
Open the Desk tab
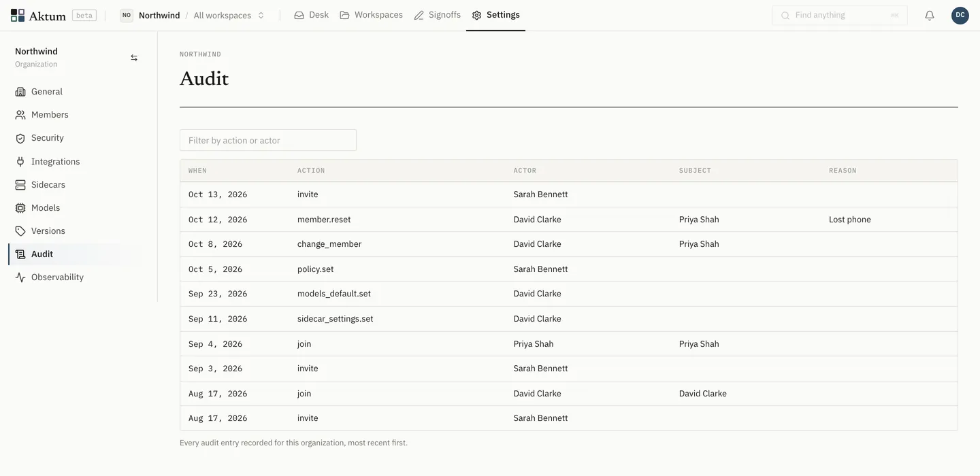pos(312,15)
